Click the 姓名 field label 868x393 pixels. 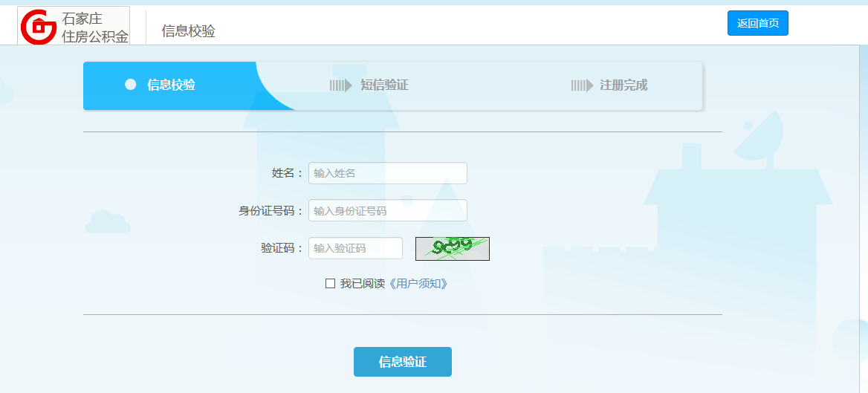point(287,173)
